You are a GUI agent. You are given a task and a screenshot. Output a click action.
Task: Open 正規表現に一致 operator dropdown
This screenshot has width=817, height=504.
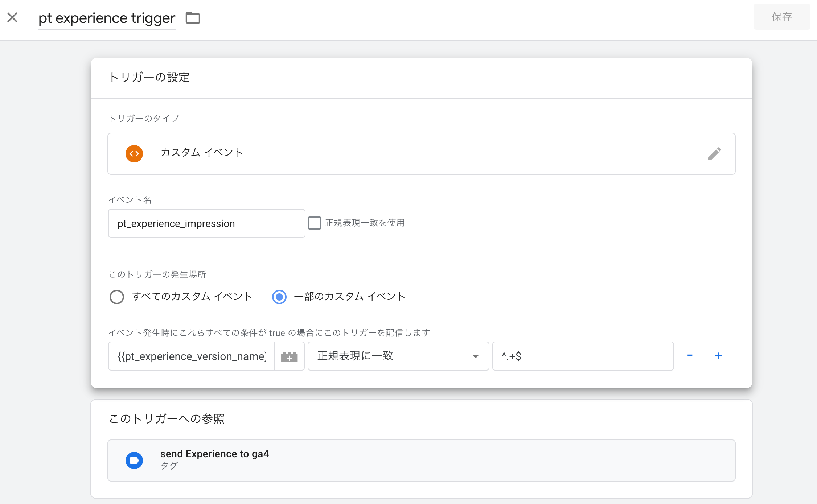[x=398, y=356]
